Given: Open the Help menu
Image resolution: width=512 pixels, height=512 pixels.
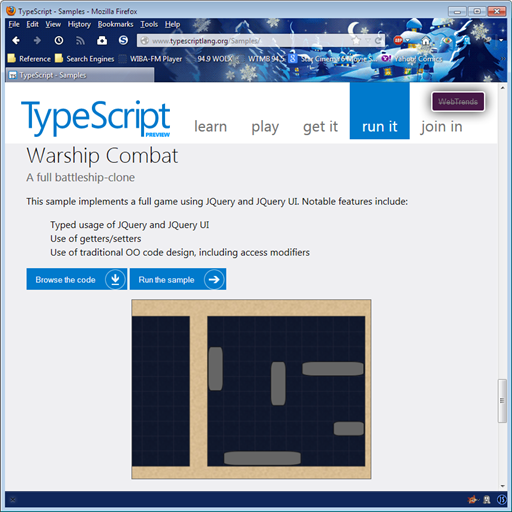Looking at the screenshot, I should tap(172, 24).
